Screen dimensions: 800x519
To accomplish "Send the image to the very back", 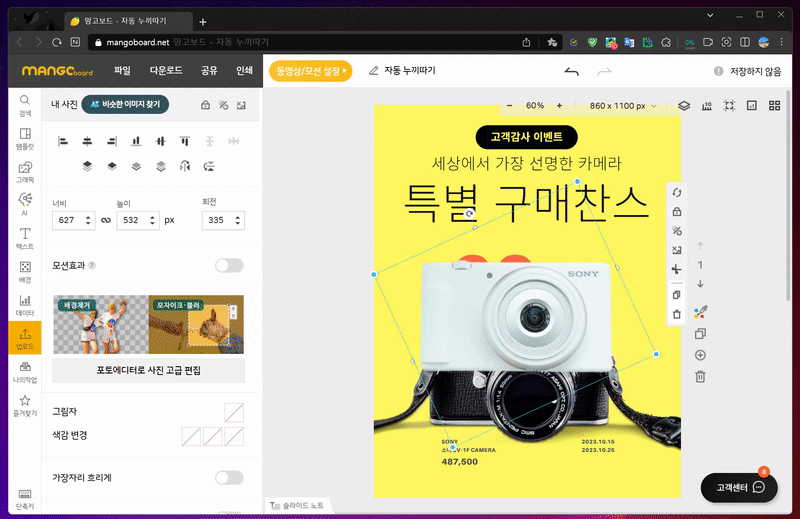I will click(x=161, y=166).
